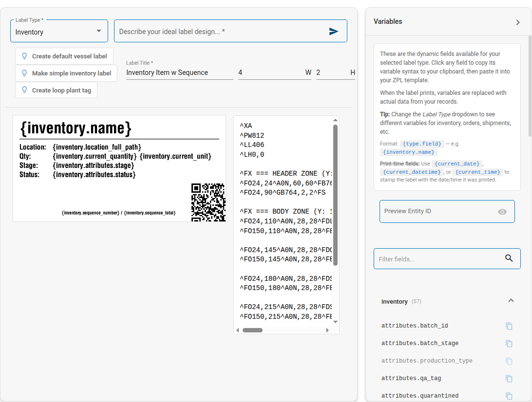This screenshot has width=532, height=402.
Task: Click the Preview Entity ID field
Action: pyautogui.click(x=447, y=212)
